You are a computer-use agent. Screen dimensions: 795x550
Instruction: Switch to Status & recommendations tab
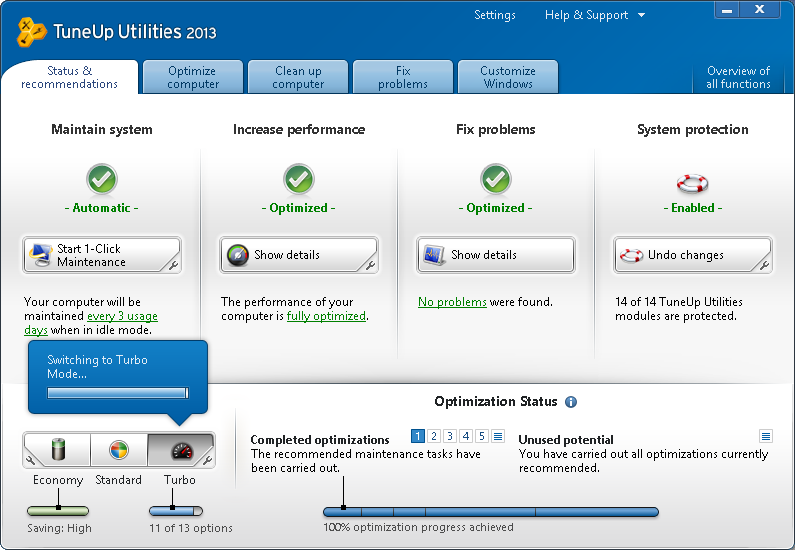click(x=69, y=77)
